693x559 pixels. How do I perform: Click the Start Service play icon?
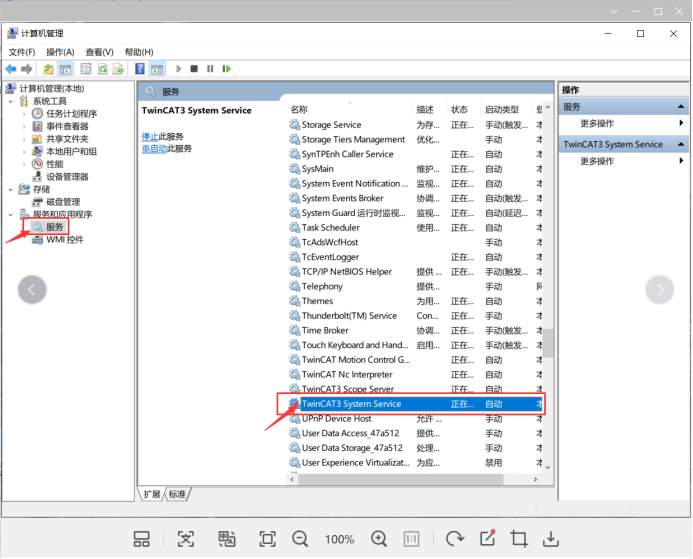coord(179,69)
